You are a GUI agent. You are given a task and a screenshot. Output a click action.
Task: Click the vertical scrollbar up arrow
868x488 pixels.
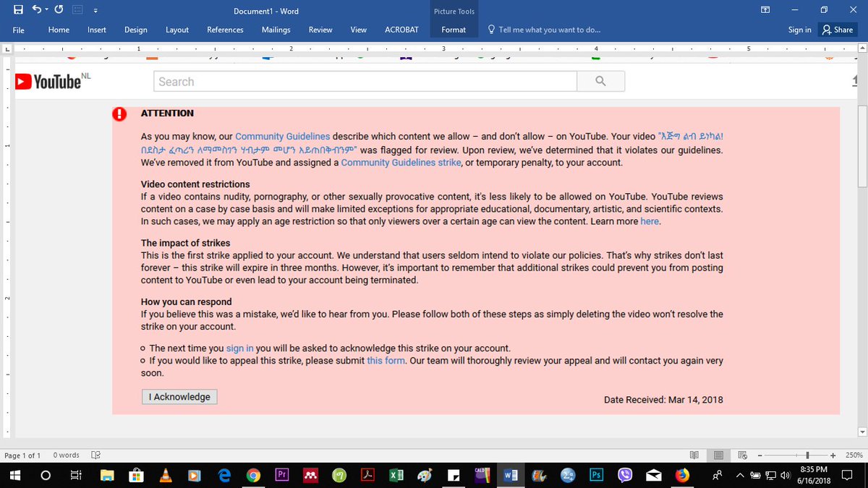(x=861, y=48)
